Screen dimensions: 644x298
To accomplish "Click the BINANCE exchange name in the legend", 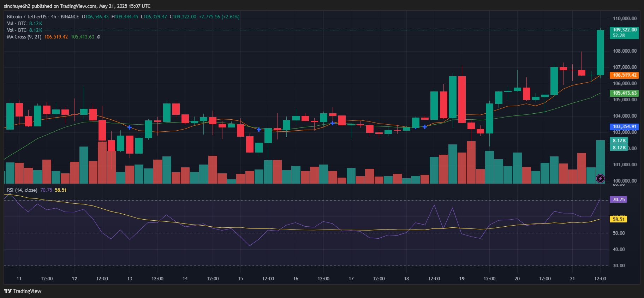I will tap(70, 17).
